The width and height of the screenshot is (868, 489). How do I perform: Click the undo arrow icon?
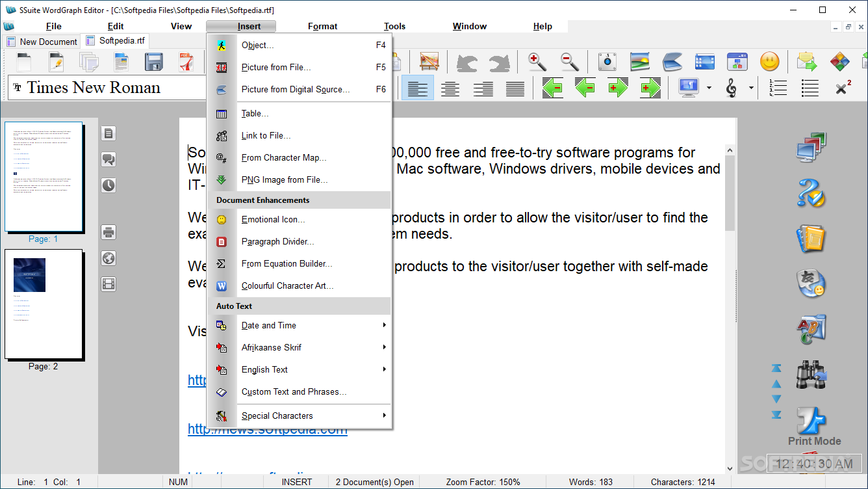466,62
